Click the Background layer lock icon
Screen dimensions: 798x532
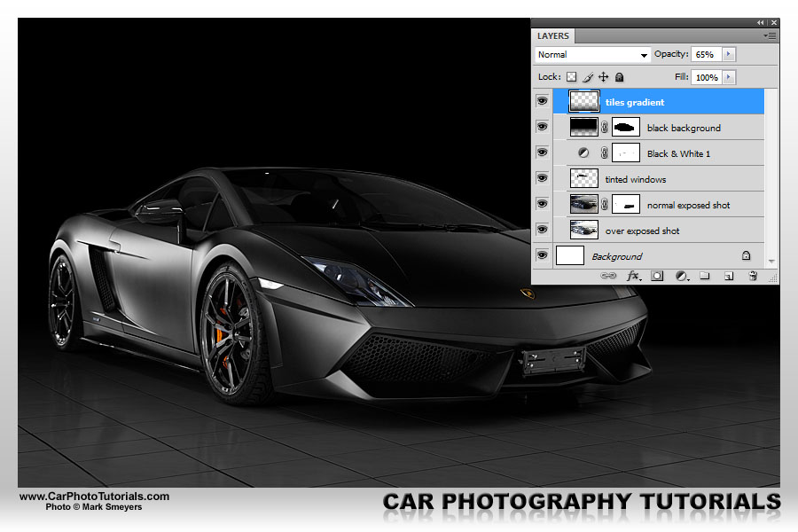[x=746, y=255]
